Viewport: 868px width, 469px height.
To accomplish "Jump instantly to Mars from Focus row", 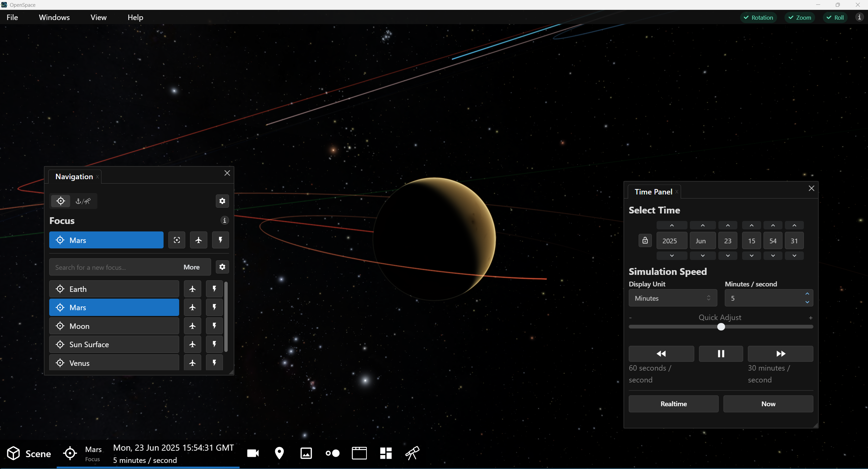I will tap(221, 240).
